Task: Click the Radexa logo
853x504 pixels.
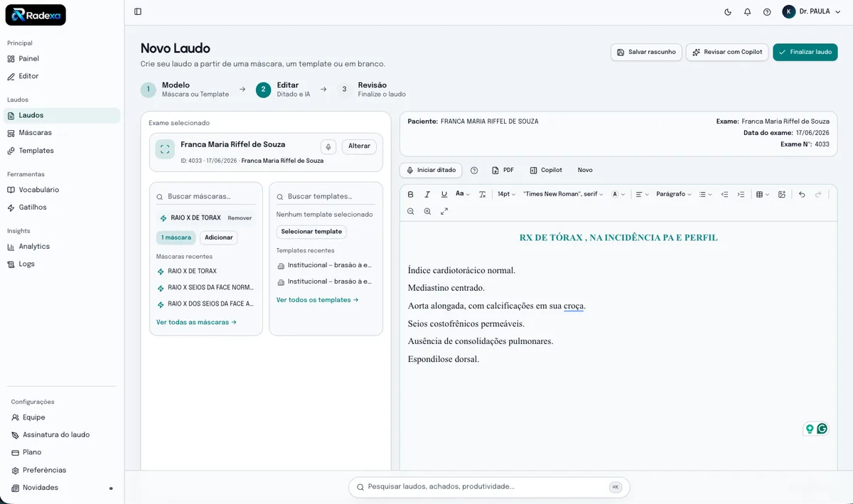Action: pyautogui.click(x=36, y=15)
